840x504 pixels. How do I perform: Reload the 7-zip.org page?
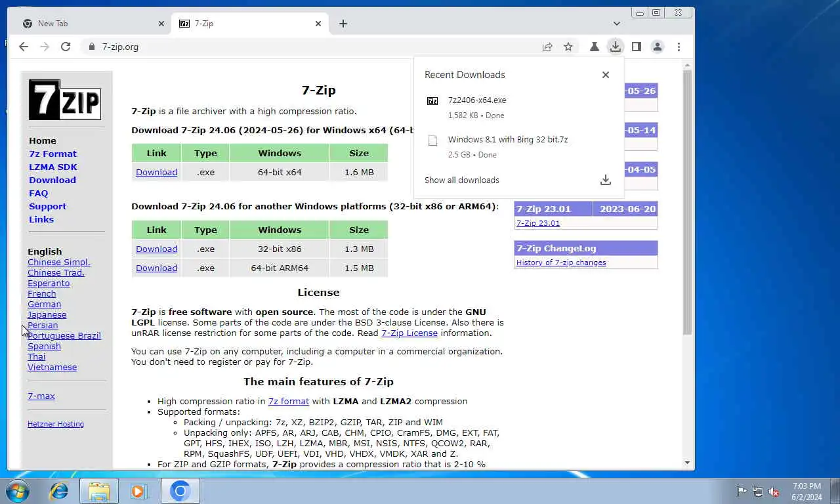[66, 47]
